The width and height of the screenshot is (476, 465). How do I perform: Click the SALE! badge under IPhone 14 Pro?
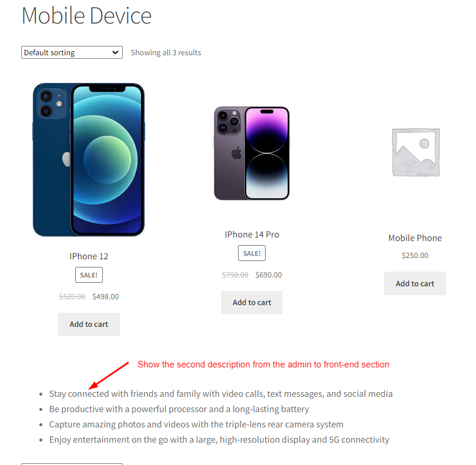tap(252, 253)
